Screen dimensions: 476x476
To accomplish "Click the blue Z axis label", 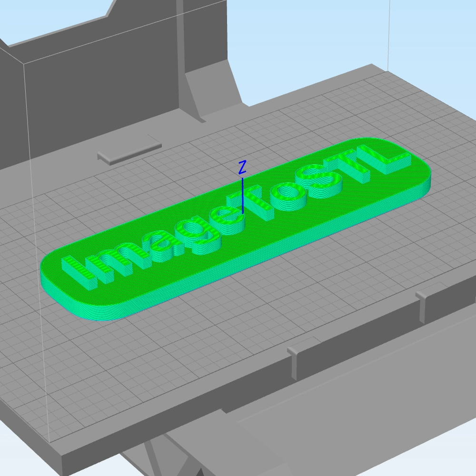I will [x=242, y=167].
